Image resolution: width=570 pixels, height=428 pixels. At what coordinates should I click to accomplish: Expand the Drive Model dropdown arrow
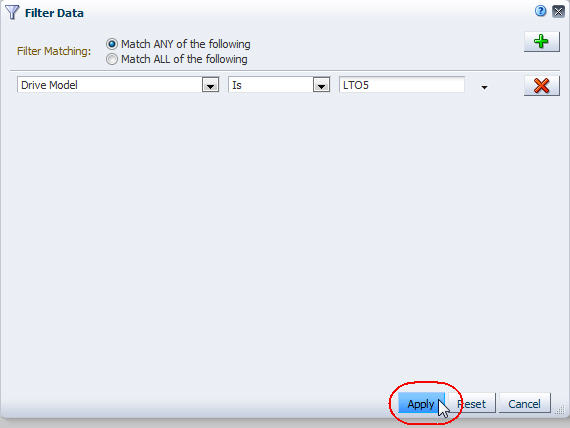[210, 85]
